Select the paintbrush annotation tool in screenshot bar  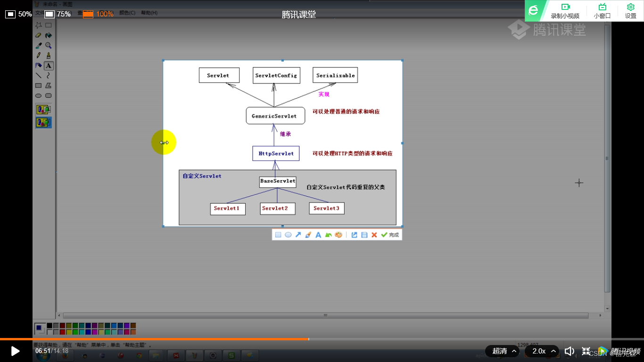[308, 235]
